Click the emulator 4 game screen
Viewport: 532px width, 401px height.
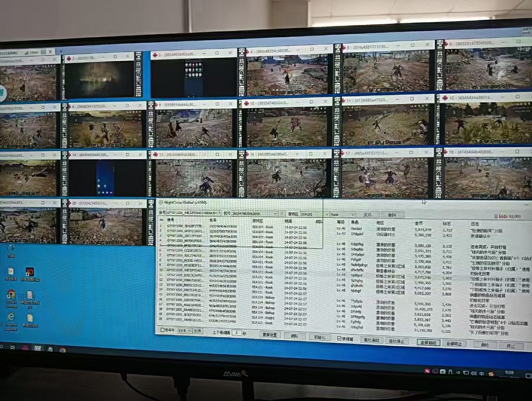287,75
